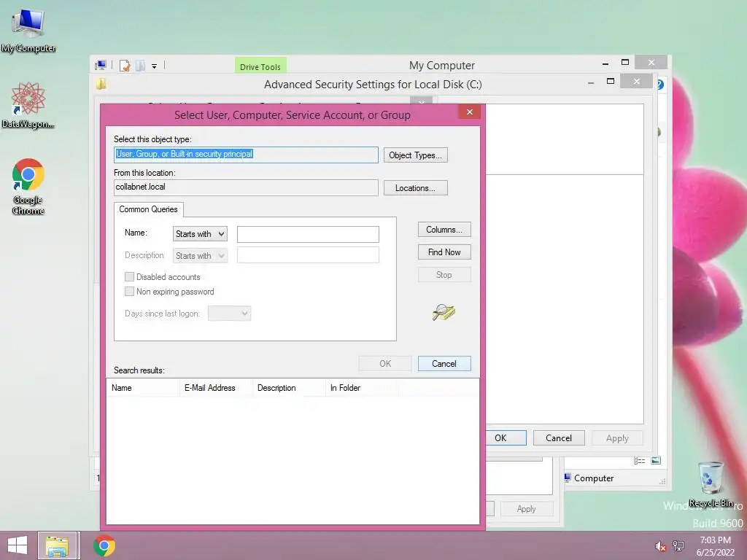Screen dimensions: 747x560
Task: Open the Description 'Starts with' dropdown
Action: [x=200, y=256]
